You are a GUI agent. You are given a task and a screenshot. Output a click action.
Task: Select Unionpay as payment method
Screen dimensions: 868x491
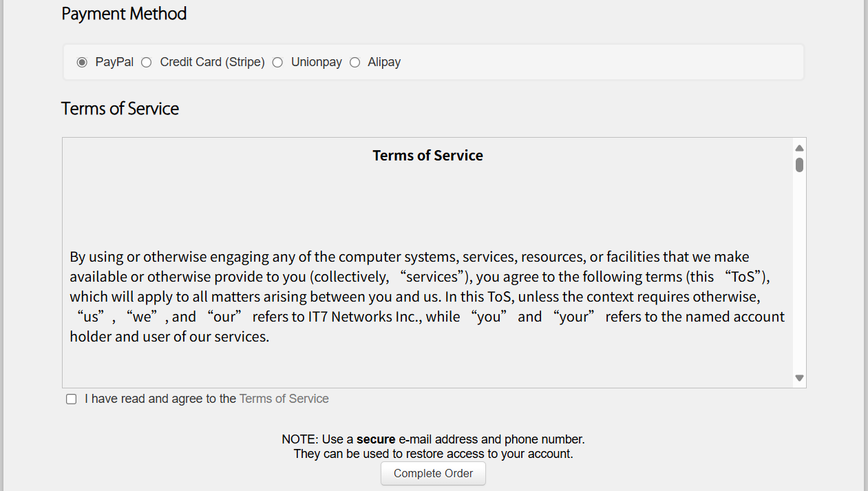pyautogui.click(x=277, y=62)
